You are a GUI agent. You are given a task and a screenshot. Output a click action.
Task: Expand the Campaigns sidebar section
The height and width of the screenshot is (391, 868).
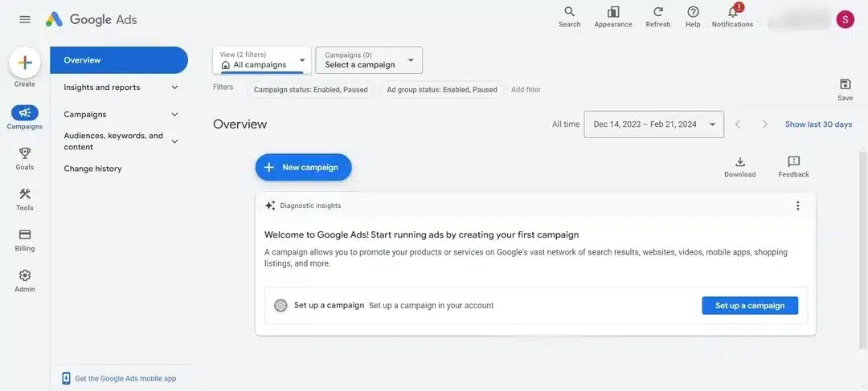pyautogui.click(x=175, y=115)
